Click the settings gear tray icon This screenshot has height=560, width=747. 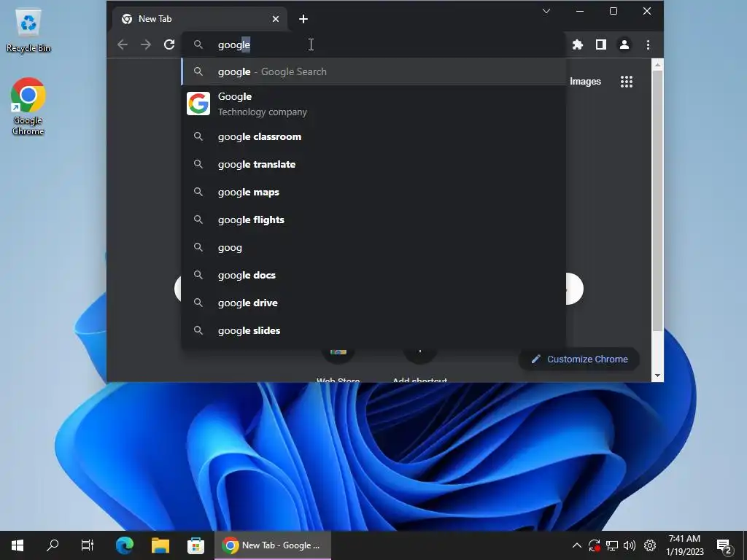point(650,545)
